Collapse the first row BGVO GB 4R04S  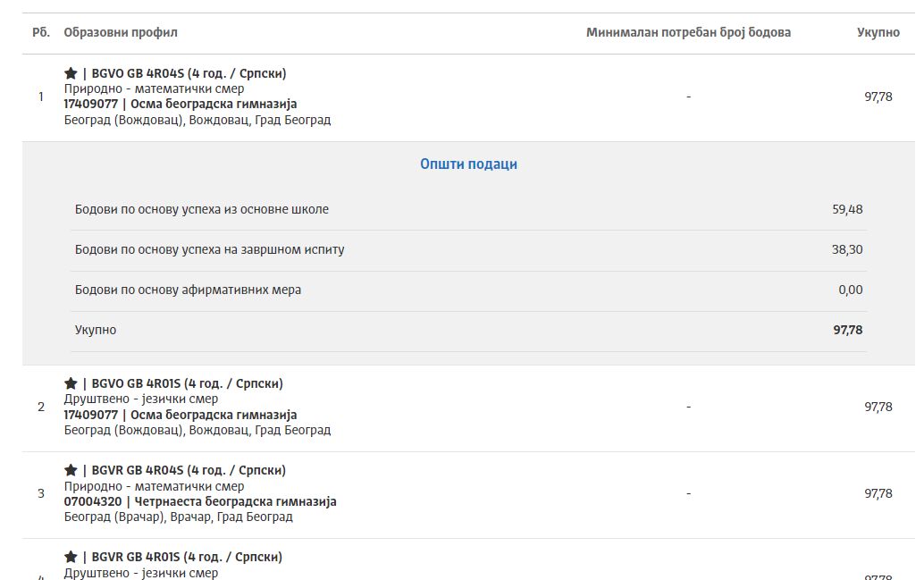pyautogui.click(x=468, y=97)
